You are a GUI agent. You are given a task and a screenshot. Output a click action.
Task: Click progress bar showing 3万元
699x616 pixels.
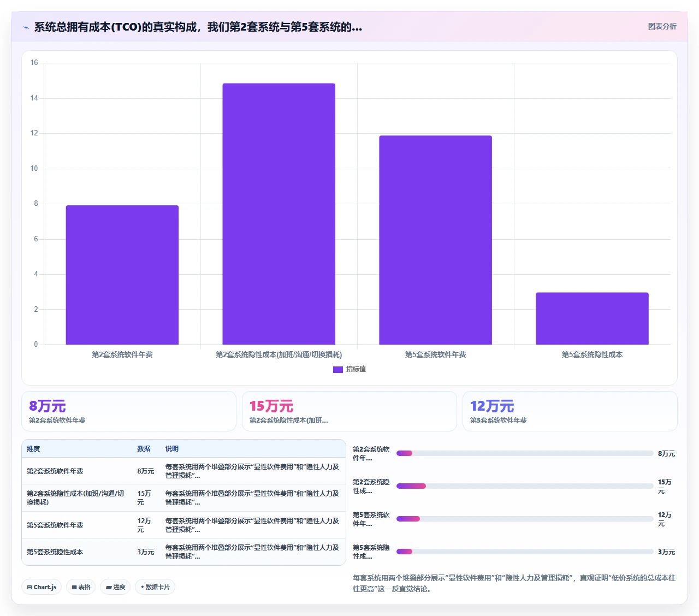525,552
